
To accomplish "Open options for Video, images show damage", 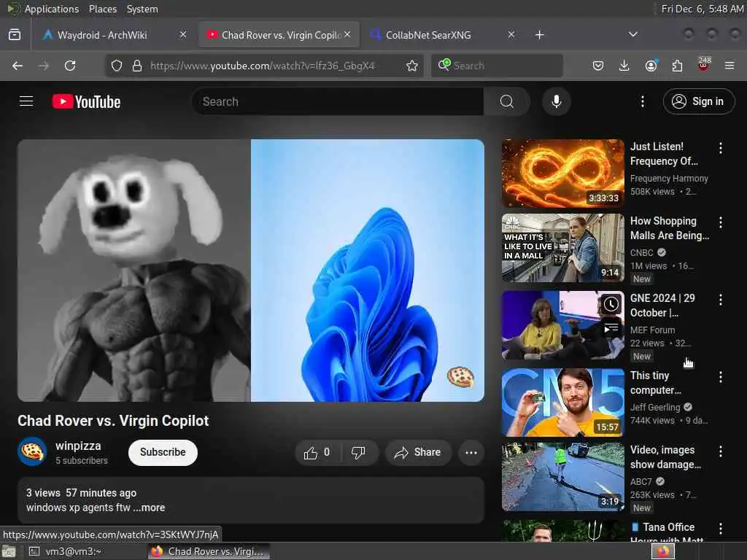I will 720,451.
